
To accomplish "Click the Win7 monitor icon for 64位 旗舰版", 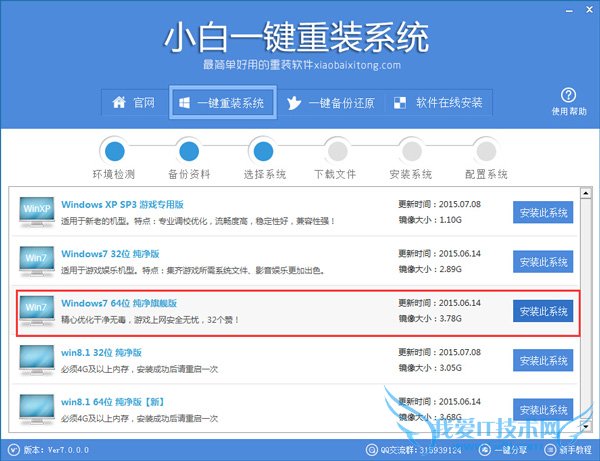I will pyautogui.click(x=36, y=311).
